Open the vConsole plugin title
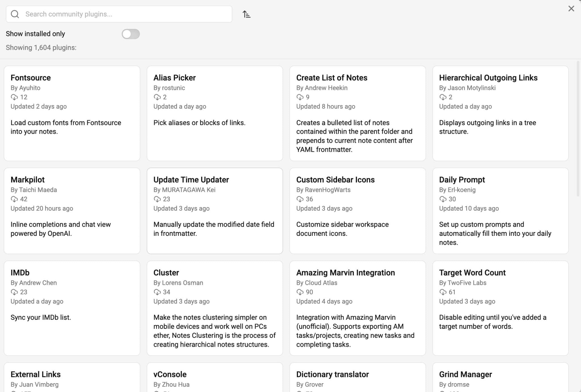The width and height of the screenshot is (581, 392). point(170,374)
